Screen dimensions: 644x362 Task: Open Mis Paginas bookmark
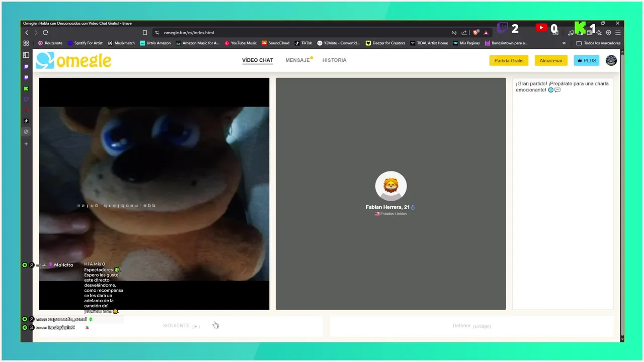point(466,43)
